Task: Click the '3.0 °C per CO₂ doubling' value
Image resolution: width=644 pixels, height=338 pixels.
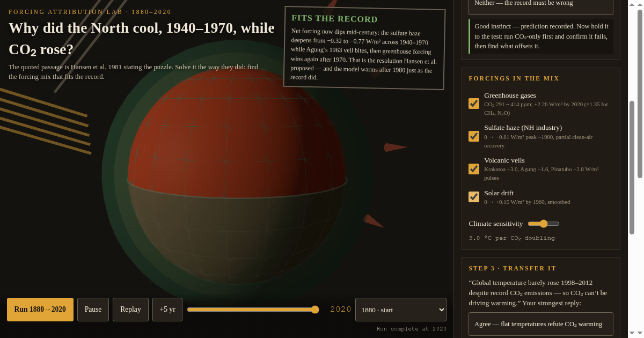Action: (511, 238)
